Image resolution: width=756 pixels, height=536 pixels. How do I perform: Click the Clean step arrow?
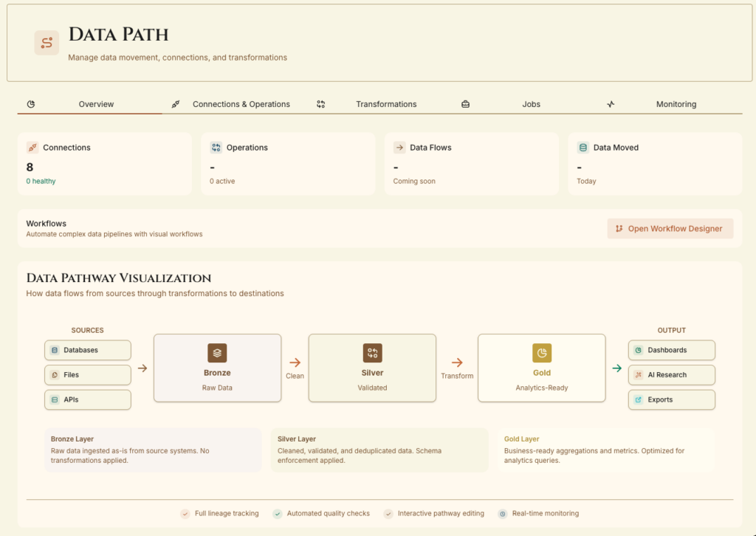[295, 363]
